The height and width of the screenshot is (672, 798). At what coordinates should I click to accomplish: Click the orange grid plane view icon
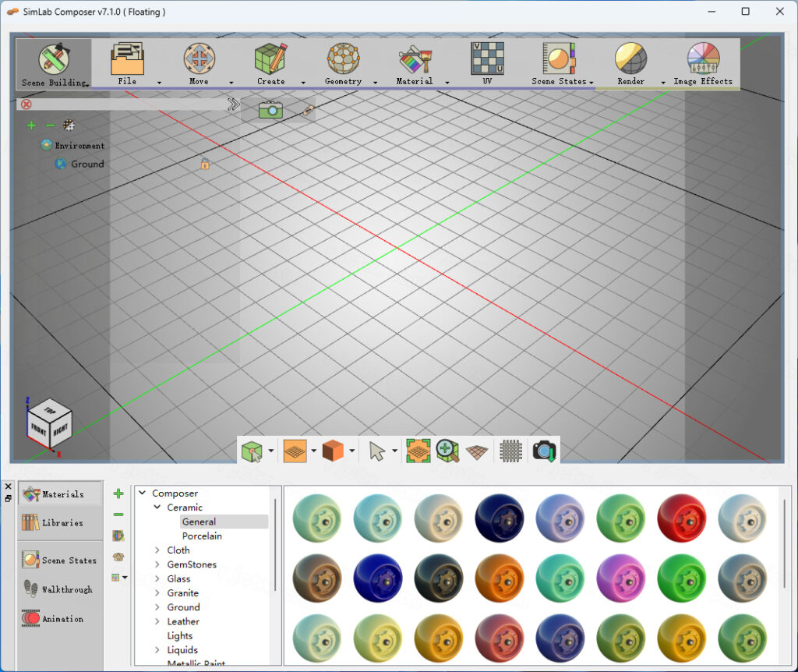[295, 451]
